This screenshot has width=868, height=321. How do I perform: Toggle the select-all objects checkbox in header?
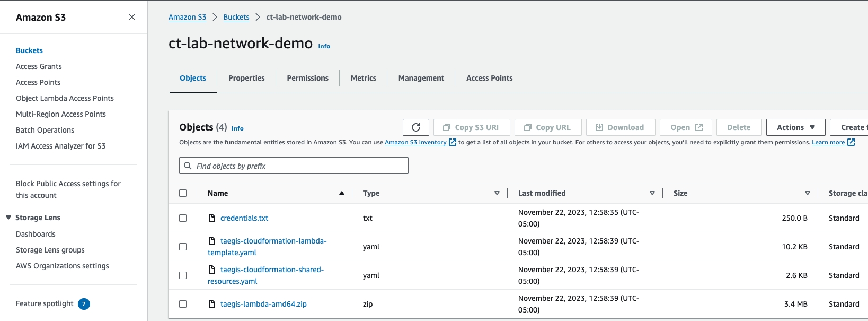point(183,193)
